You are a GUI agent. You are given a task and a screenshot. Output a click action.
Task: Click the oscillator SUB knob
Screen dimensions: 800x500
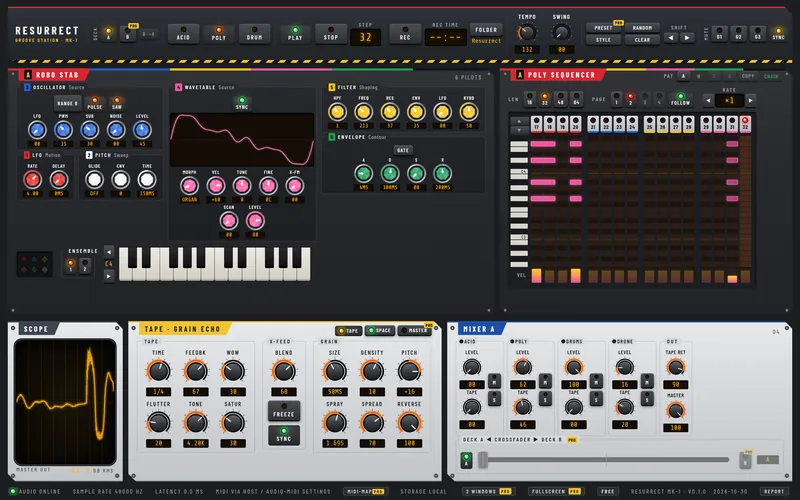pyautogui.click(x=89, y=130)
